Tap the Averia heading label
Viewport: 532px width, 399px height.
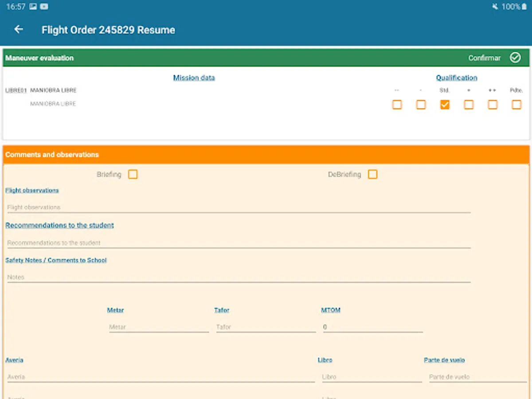pyautogui.click(x=14, y=360)
